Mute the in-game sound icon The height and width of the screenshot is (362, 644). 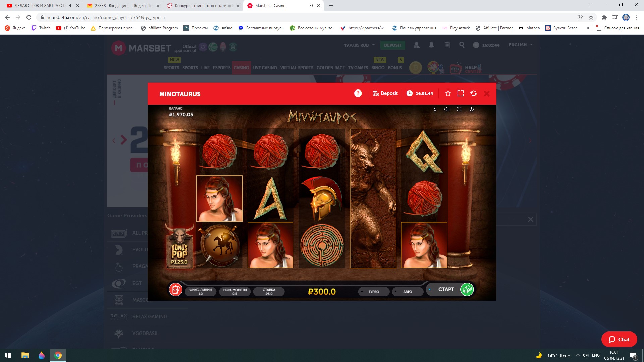click(x=447, y=109)
